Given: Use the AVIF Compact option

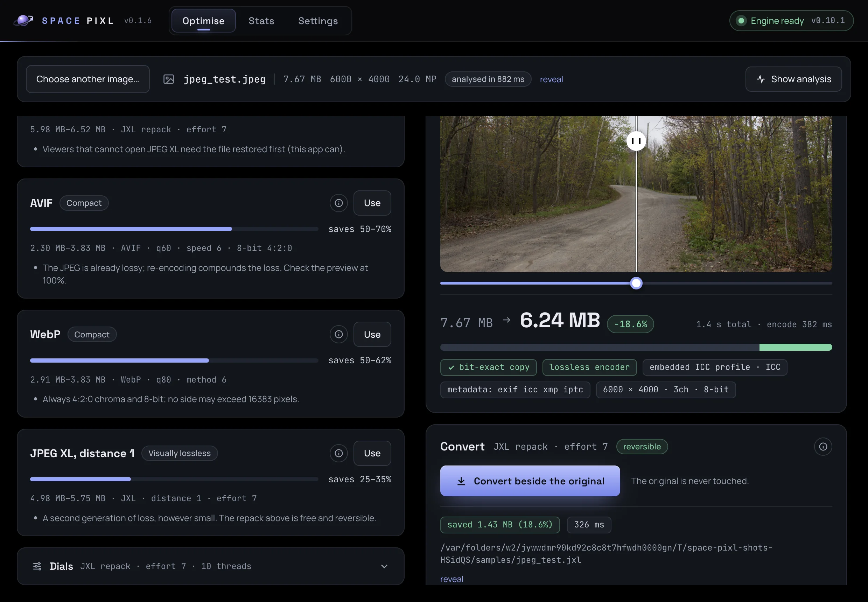Looking at the screenshot, I should tap(372, 203).
